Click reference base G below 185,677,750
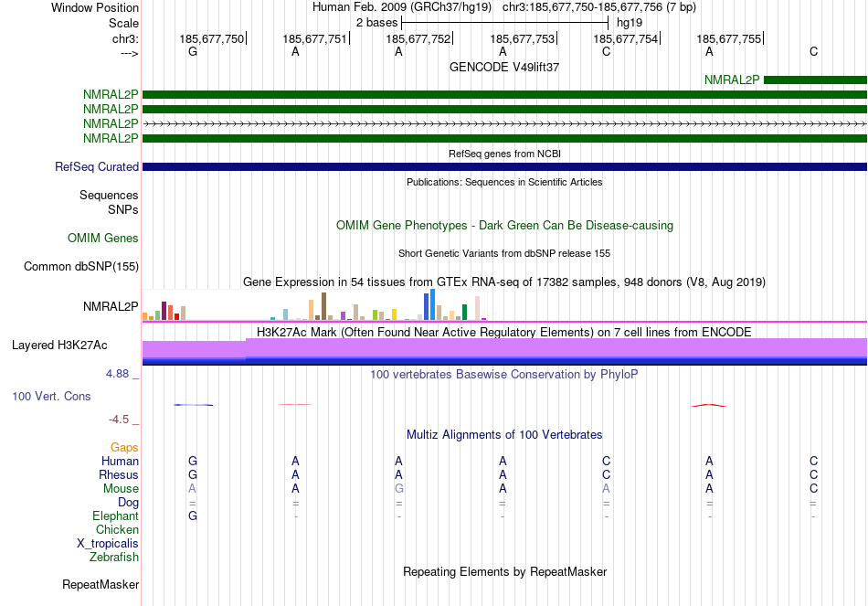This screenshot has height=606, width=868. [193, 51]
